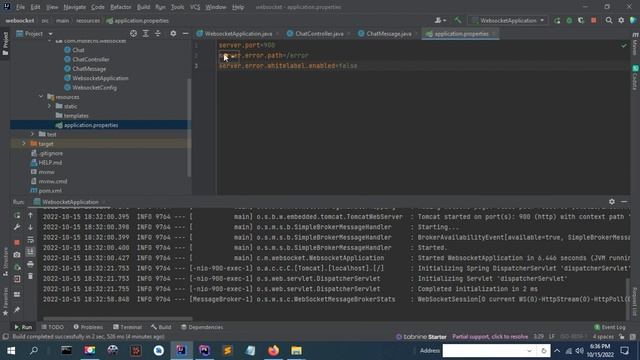Open Dependencies tool window
The image size is (640, 360).
[202, 327]
